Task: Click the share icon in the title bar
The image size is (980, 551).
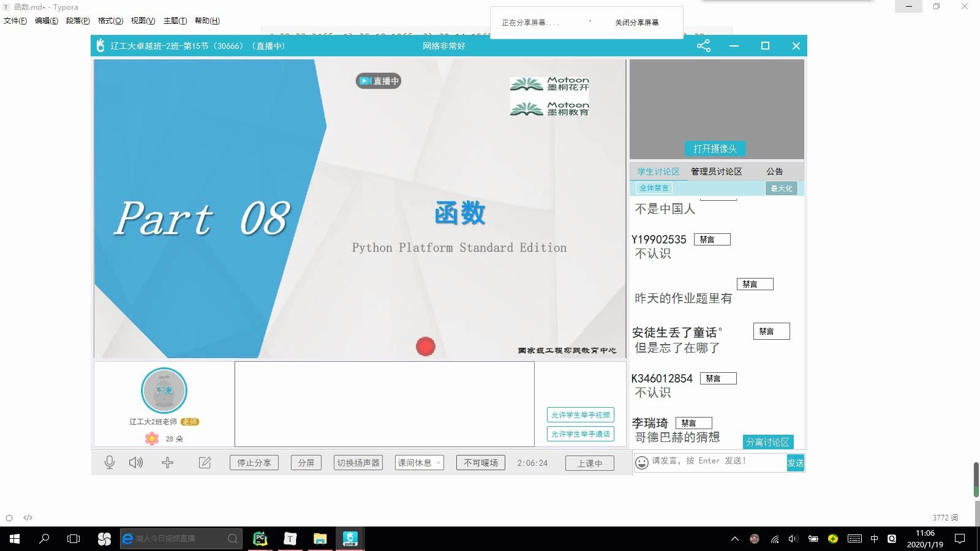Action: 703,45
